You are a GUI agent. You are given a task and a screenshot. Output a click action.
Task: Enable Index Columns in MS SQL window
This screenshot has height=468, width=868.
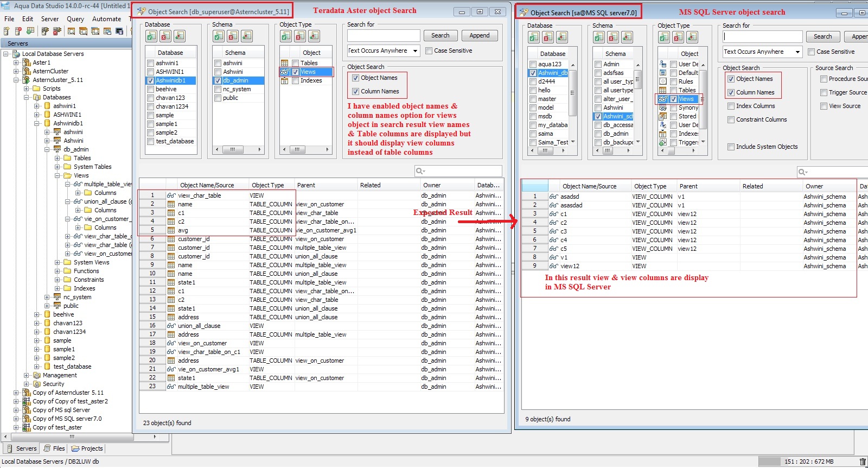click(731, 106)
